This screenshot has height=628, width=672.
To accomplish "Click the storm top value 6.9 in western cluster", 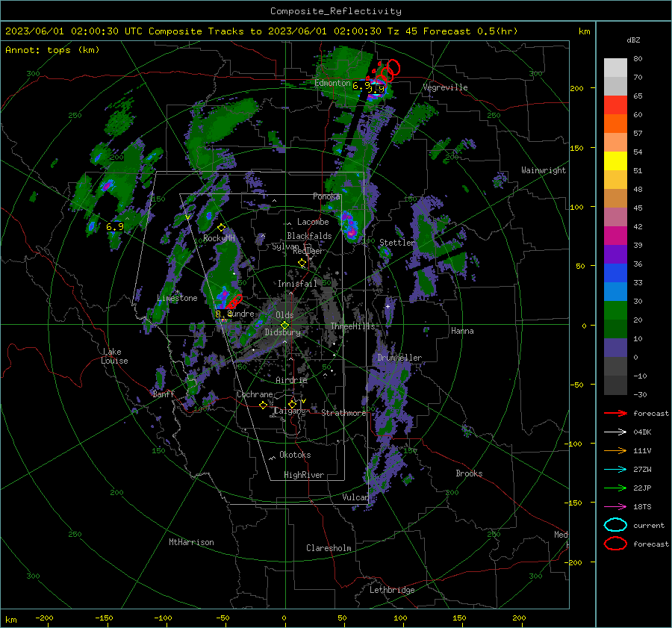I will coord(115,227).
